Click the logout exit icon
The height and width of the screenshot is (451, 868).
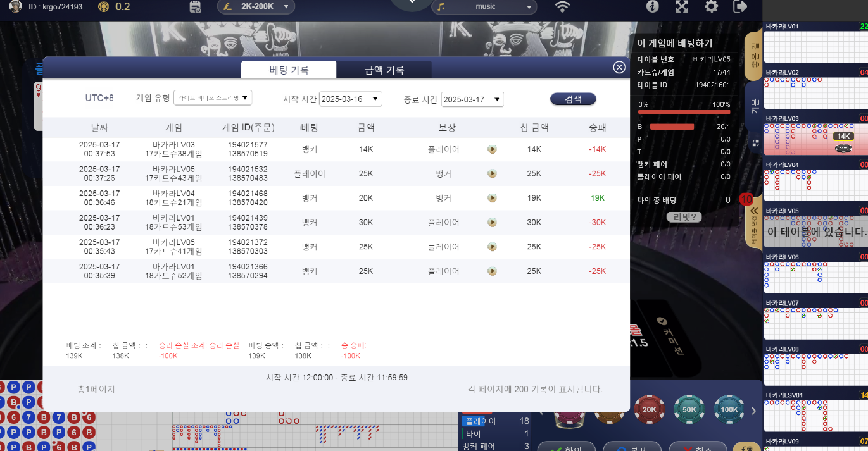tap(739, 7)
